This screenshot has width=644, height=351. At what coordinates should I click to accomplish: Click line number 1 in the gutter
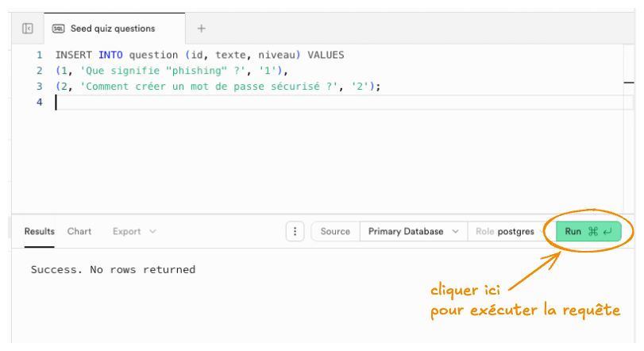39,55
